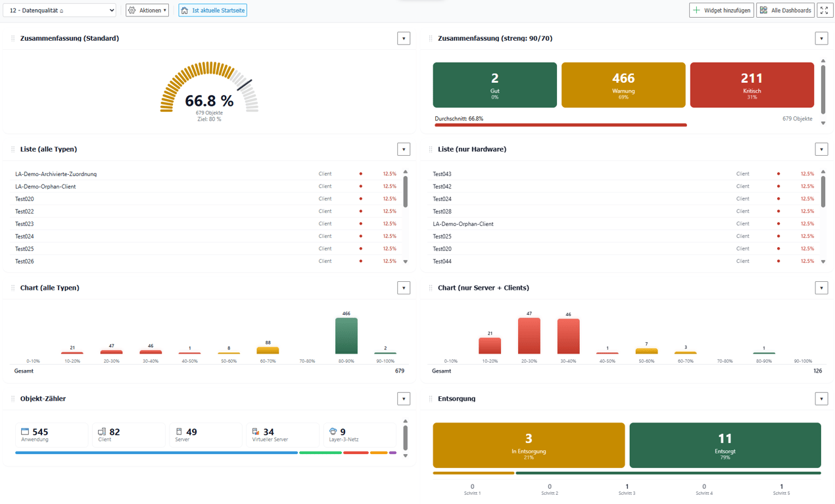Open 'Alle Dashboards' overview
Viewport: 835px width, 504px height.
point(785,11)
